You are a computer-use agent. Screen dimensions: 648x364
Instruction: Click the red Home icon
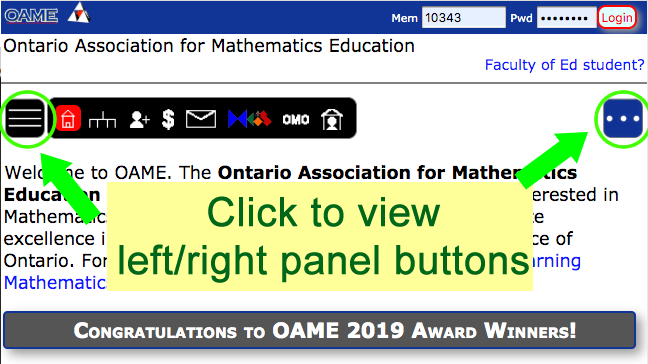click(x=68, y=119)
